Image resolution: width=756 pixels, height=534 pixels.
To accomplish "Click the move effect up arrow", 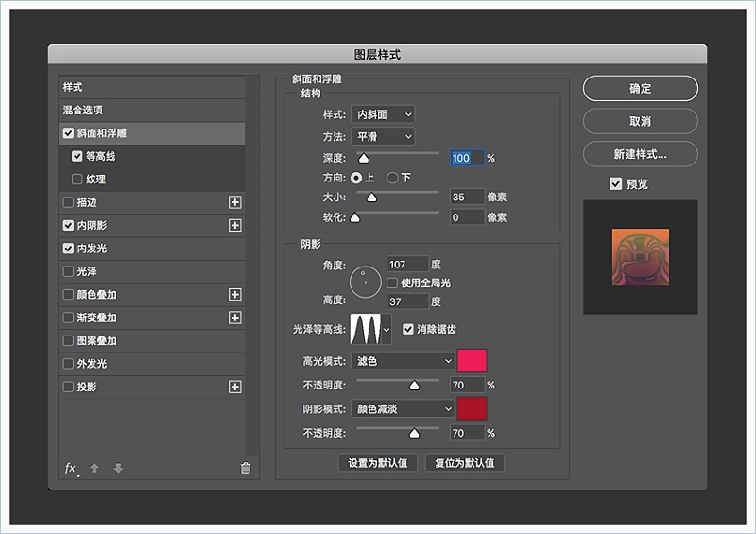I will (94, 468).
